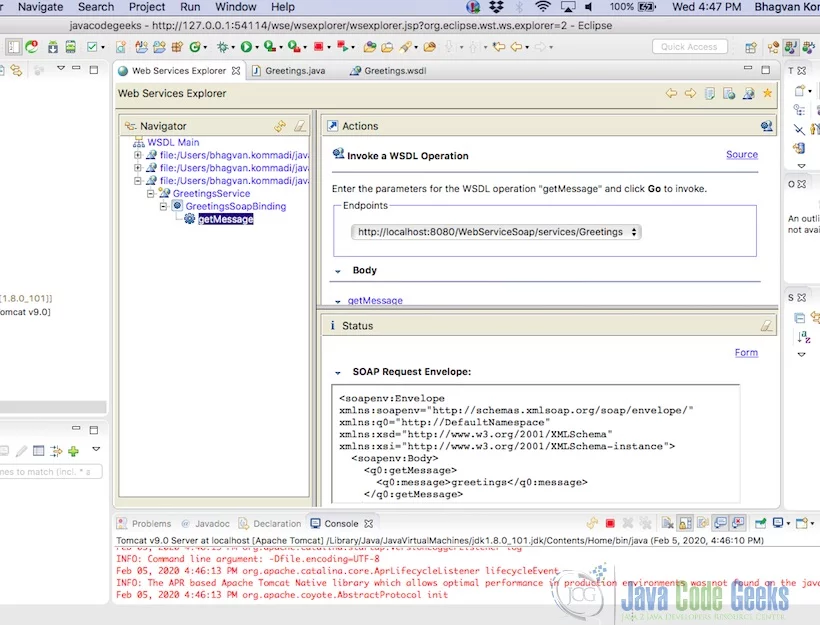Click the Dropbox icon in menu bar
The height and width of the screenshot is (625, 820).
496,7
